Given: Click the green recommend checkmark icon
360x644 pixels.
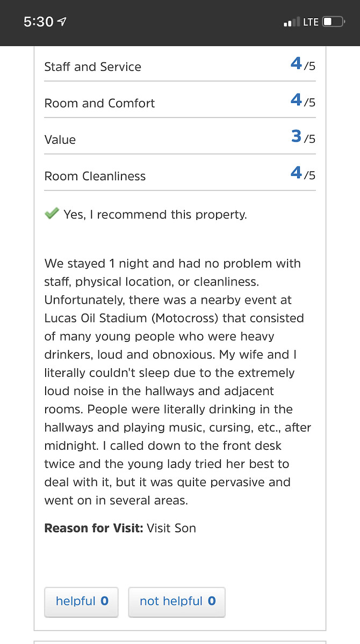Looking at the screenshot, I should point(52,214).
